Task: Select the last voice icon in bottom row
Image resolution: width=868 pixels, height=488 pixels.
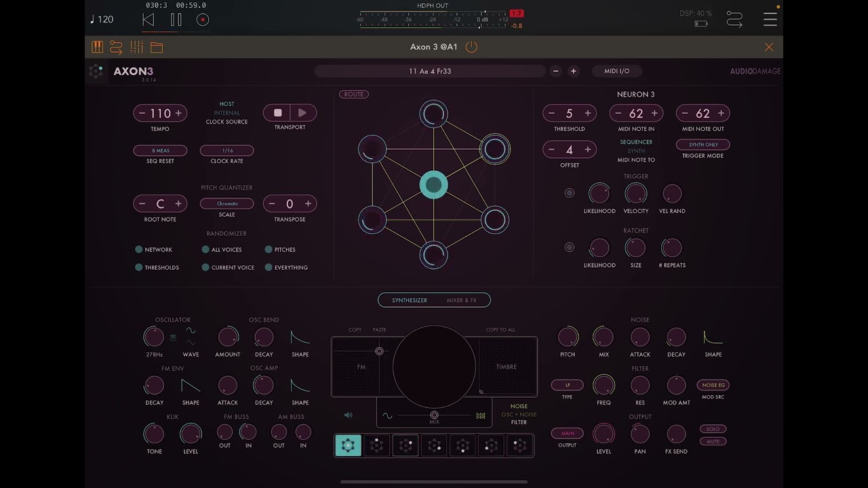Action: 519,445
